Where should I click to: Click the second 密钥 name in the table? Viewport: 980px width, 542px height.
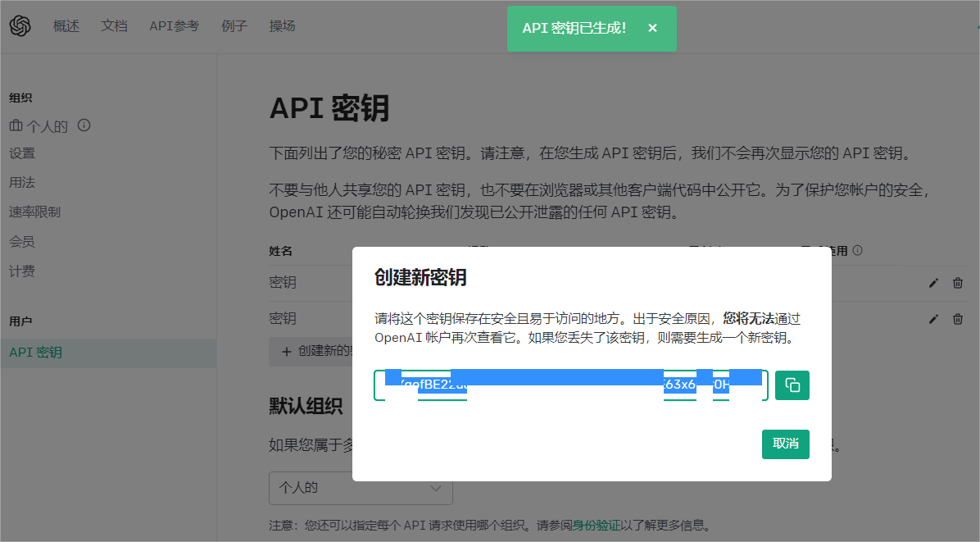[283, 319]
